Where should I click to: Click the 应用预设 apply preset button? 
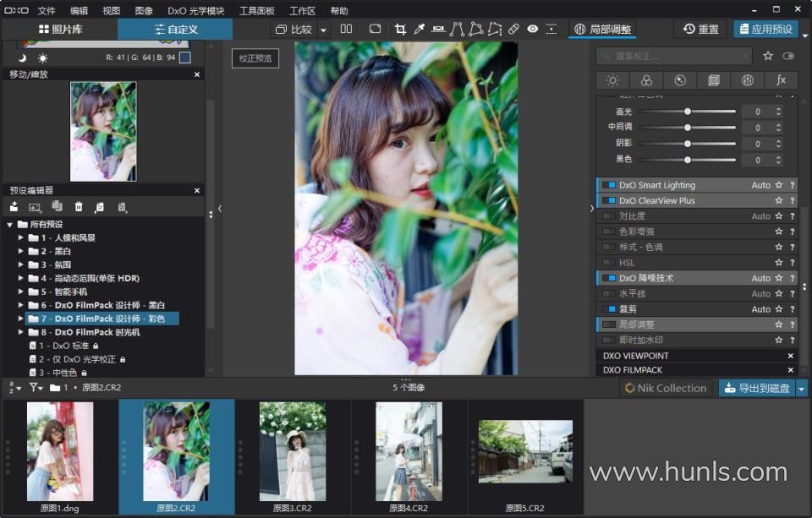(x=765, y=29)
